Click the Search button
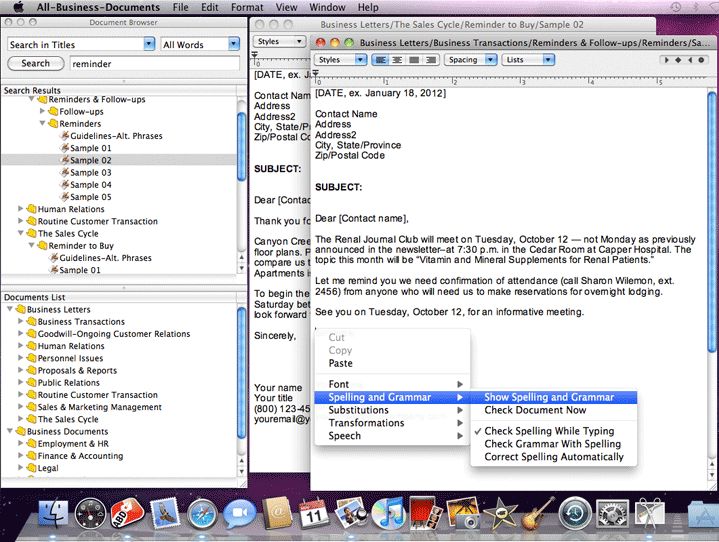 pos(36,63)
